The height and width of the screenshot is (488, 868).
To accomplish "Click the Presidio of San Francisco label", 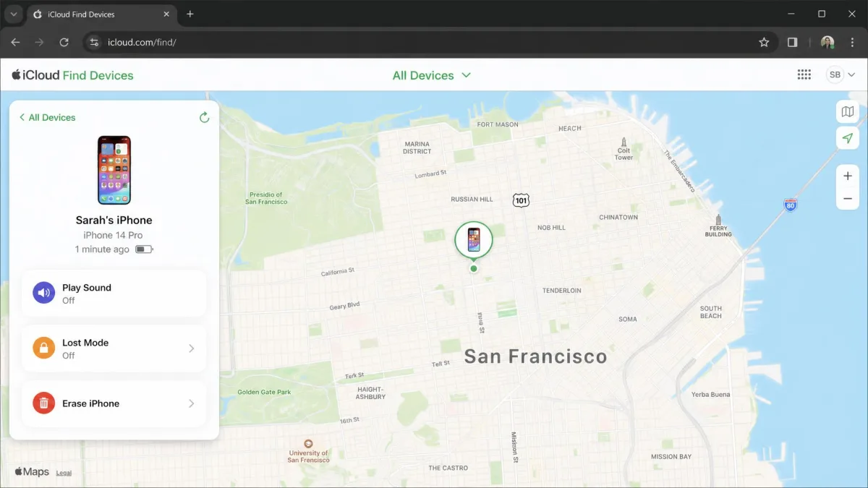I will point(268,198).
